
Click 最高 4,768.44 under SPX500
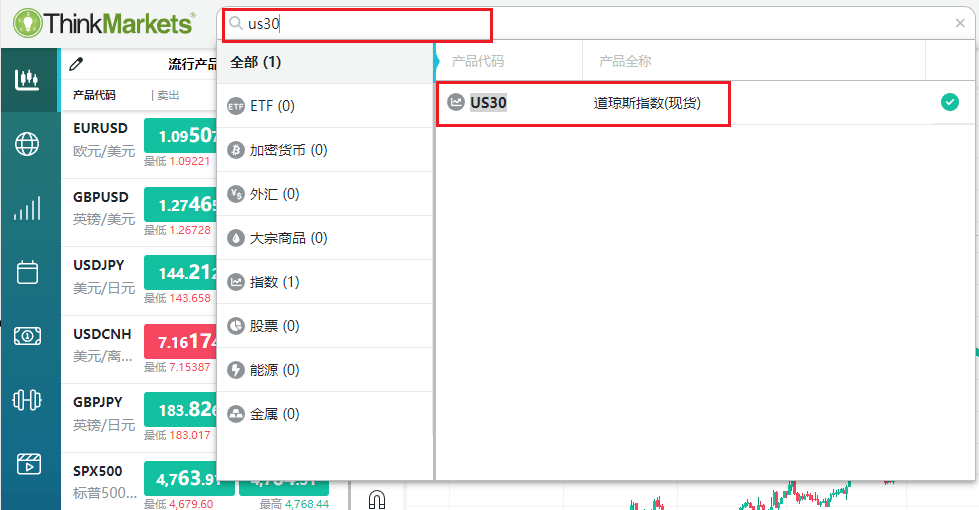[x=294, y=504]
